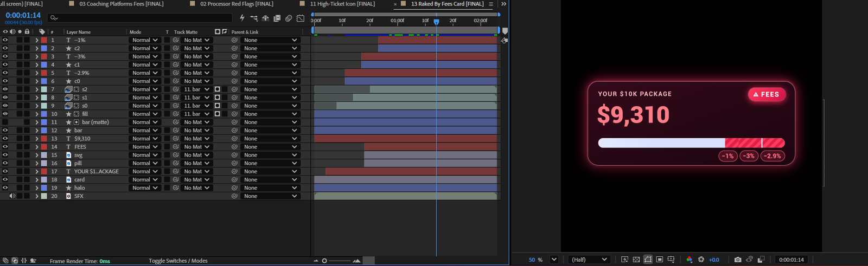This screenshot has height=266, width=868.
Task: Click the Reset Exposure aperture icon
Action: [x=701, y=259]
